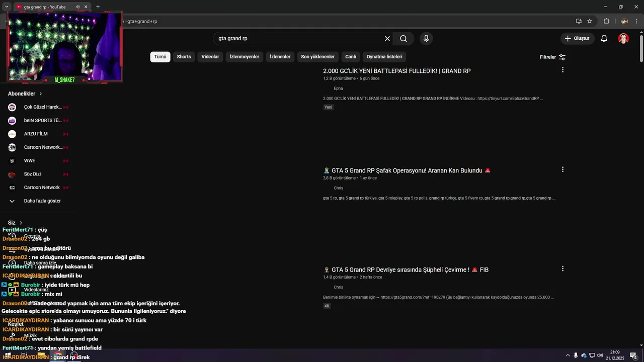644x362 pixels.
Task: Select the Videolar filter chip
Action: 210,57
